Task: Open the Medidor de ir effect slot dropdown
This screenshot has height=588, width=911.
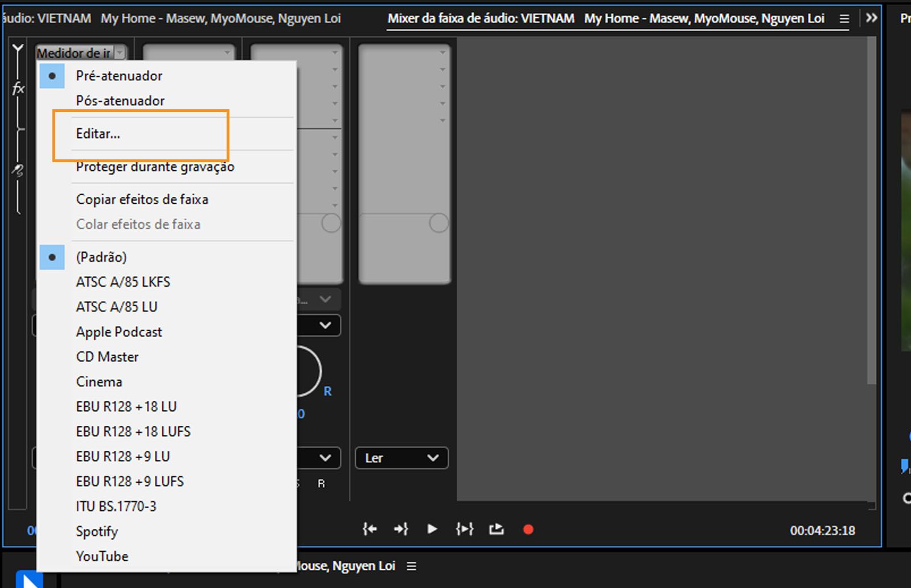Action: coord(120,53)
